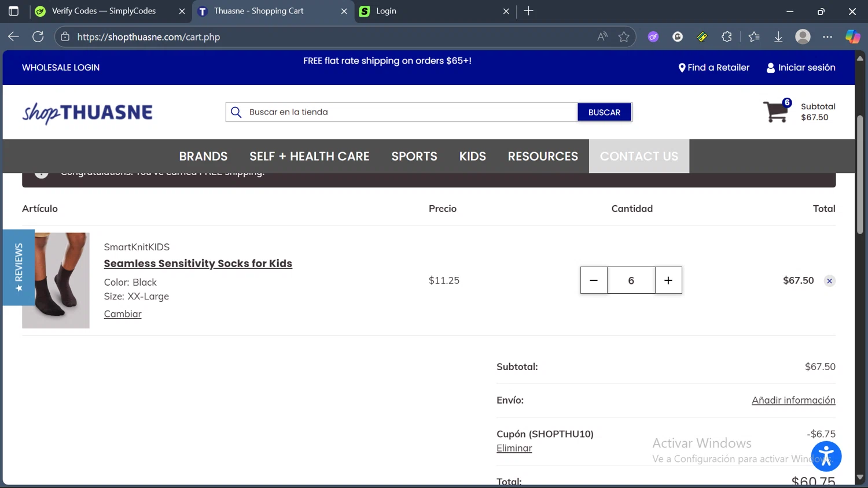Click Eliminar to remove coupon
The height and width of the screenshot is (488, 868).
(514, 448)
